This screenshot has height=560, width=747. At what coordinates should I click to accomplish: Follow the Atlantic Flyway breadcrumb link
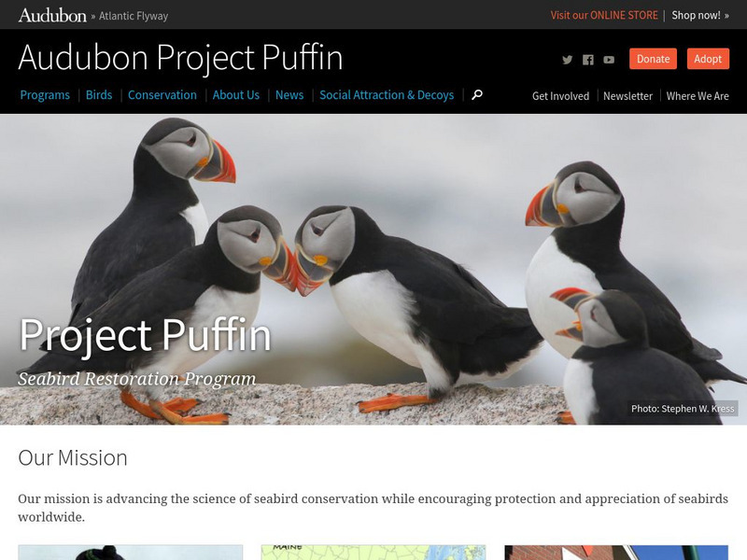134,16
